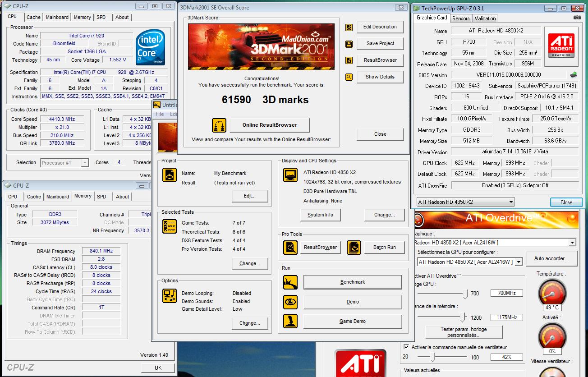Image resolution: width=588 pixels, height=377 pixels.
Task: Select the About tab in lower CPU-Z
Action: [x=123, y=197]
